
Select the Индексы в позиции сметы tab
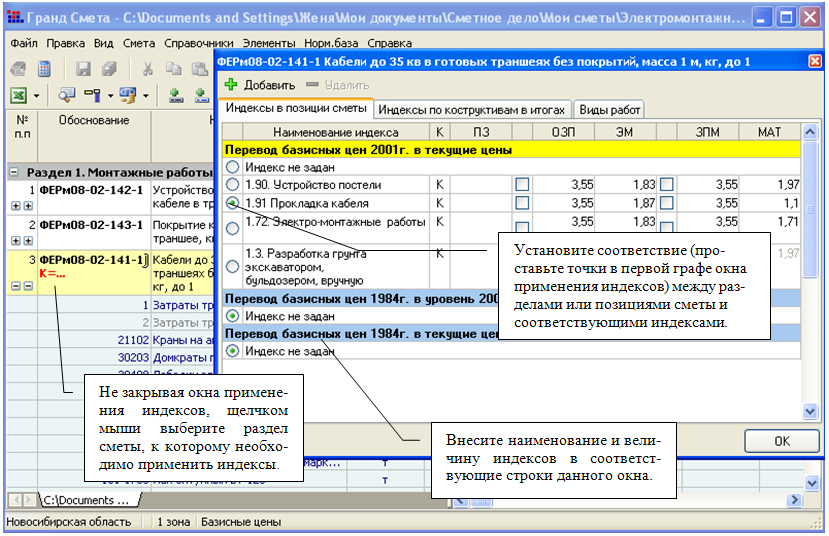[x=296, y=108]
